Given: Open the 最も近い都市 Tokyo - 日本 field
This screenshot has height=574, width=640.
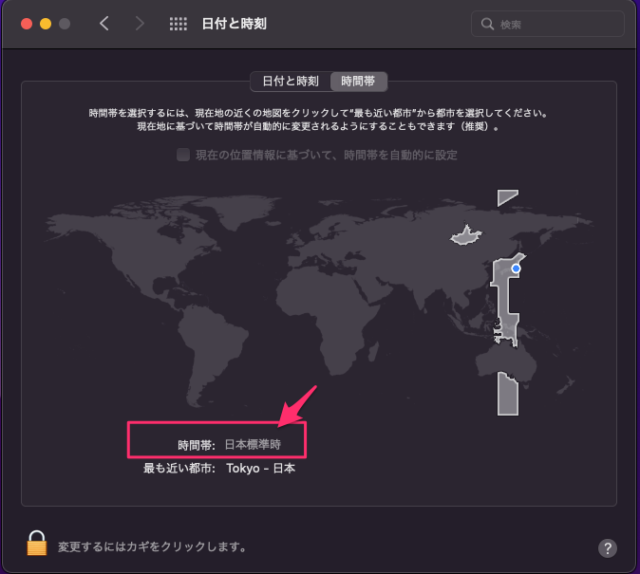Looking at the screenshot, I should (260, 468).
